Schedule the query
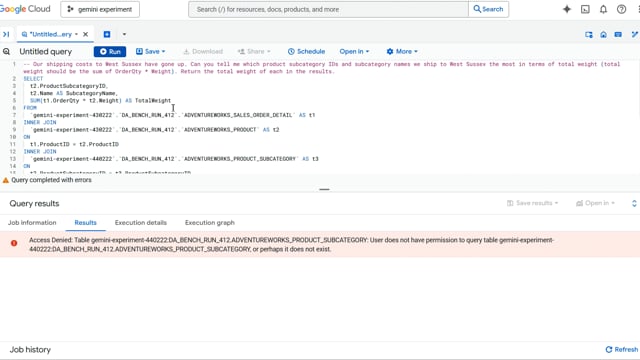 [x=306, y=51]
